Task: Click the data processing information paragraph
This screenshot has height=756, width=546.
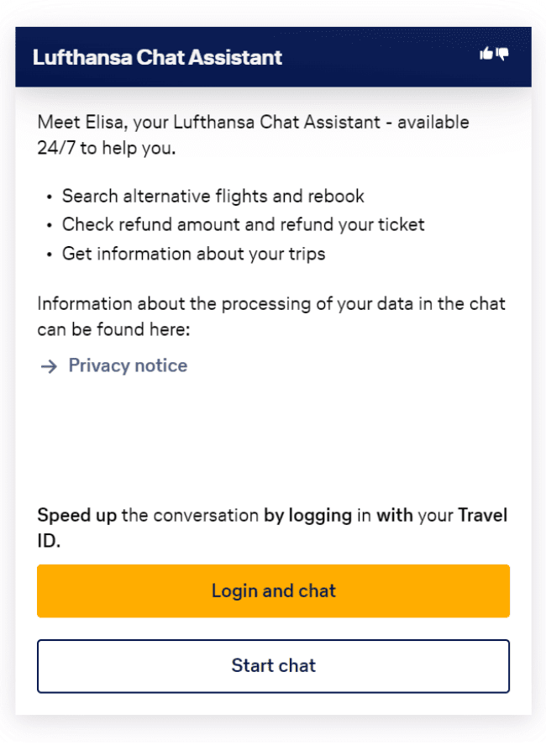Action: [x=270, y=303]
